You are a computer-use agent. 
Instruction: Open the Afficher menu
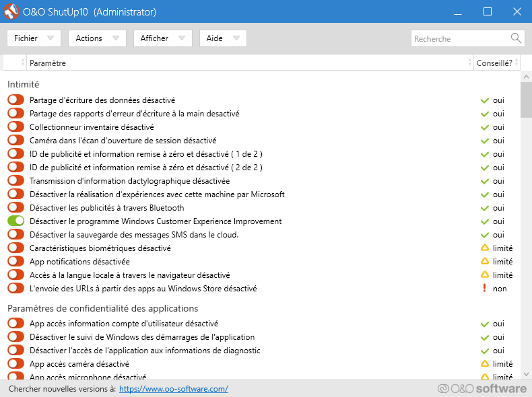(163, 38)
